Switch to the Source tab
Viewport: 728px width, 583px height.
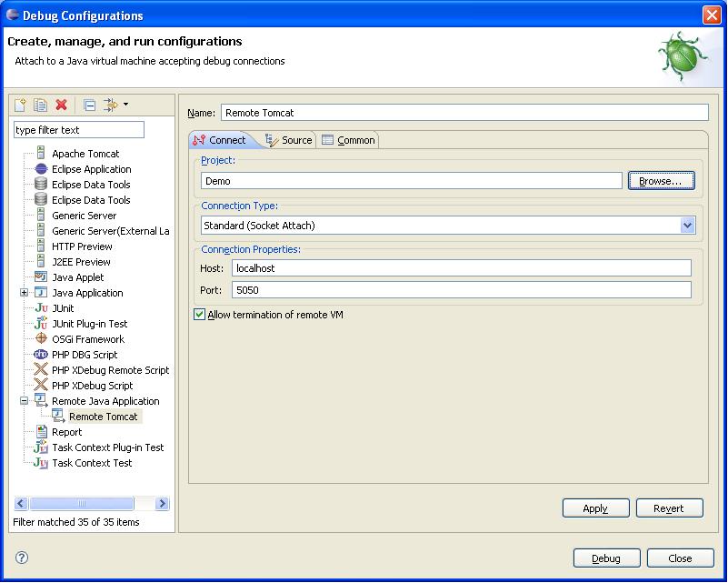288,140
